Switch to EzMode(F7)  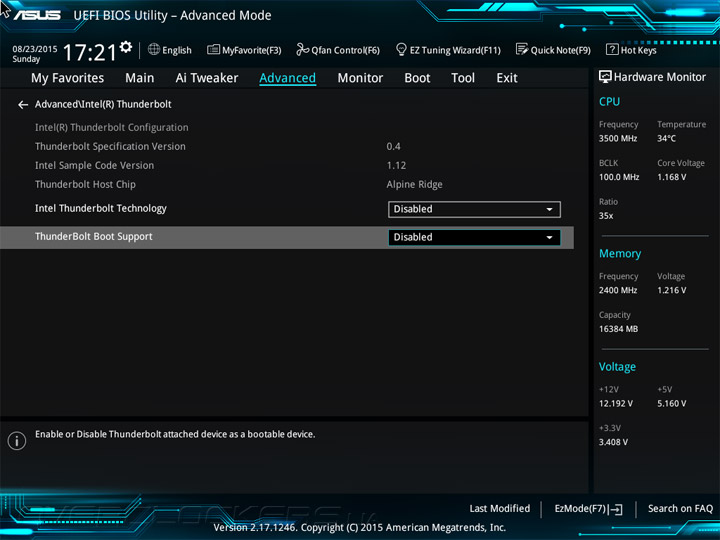(588, 509)
